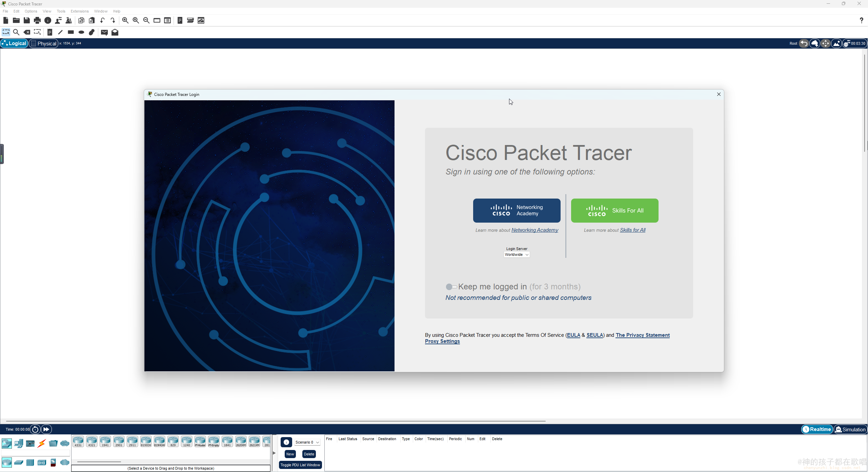Open the Login Server Worldwide dropdown
Viewport: 868px width, 472px height.
[517, 254]
